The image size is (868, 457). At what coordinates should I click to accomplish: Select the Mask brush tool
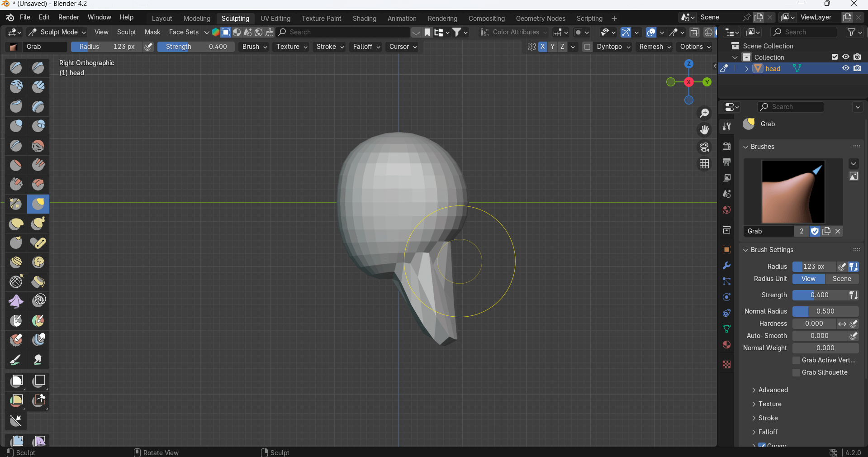pyautogui.click(x=16, y=321)
